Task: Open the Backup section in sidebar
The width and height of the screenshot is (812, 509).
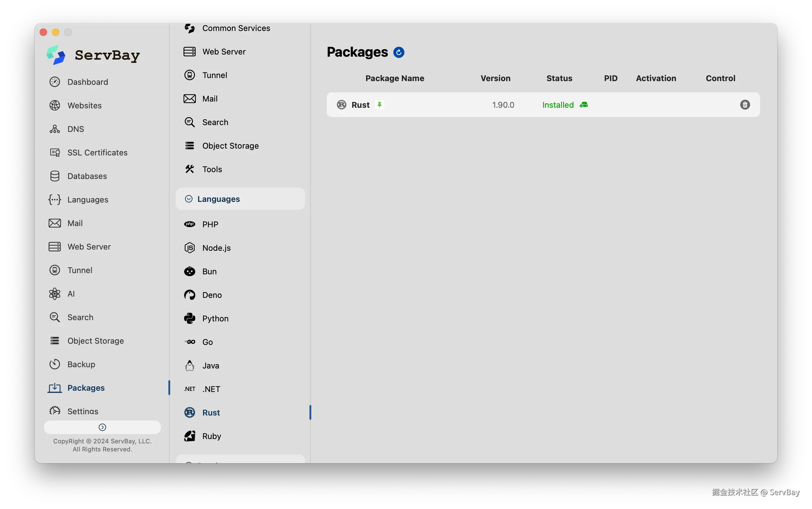Action: point(81,364)
